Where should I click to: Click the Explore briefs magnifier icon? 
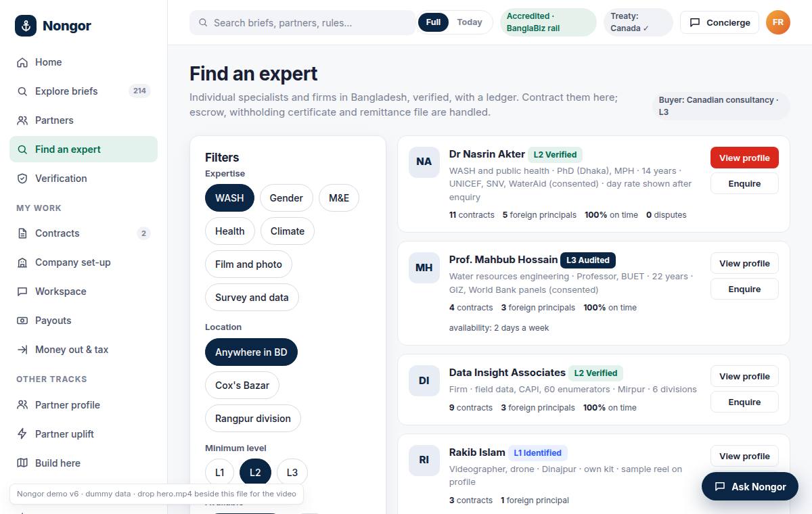22,91
